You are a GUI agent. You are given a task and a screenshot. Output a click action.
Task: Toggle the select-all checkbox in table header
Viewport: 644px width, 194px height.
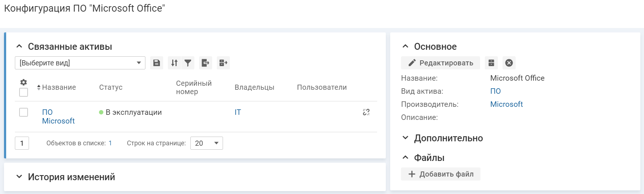pos(24,92)
